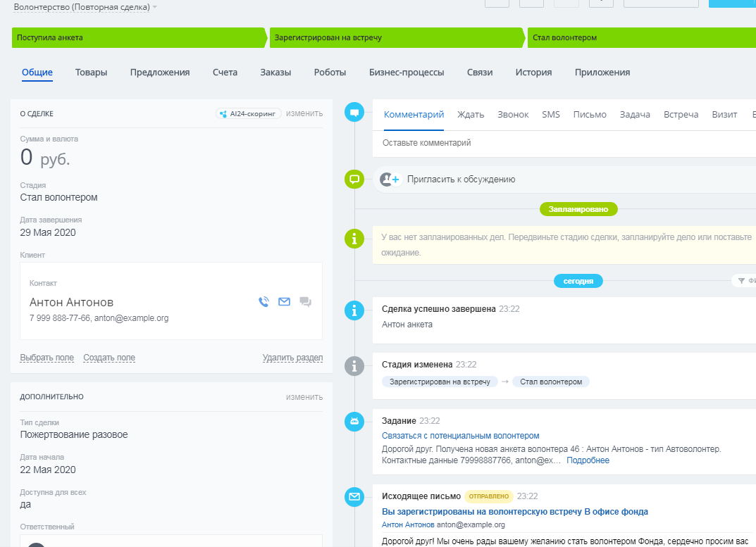
Task: Click the email envelope icon in contact card
Action: [x=284, y=302]
